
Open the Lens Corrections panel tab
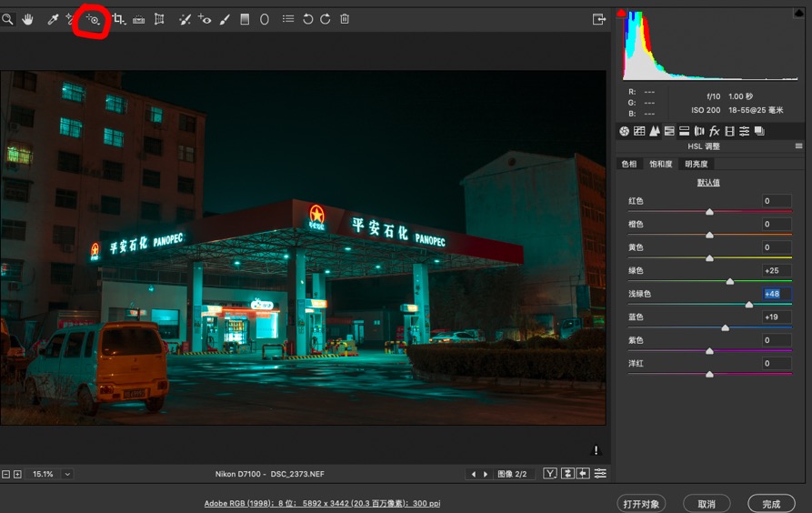coord(699,131)
